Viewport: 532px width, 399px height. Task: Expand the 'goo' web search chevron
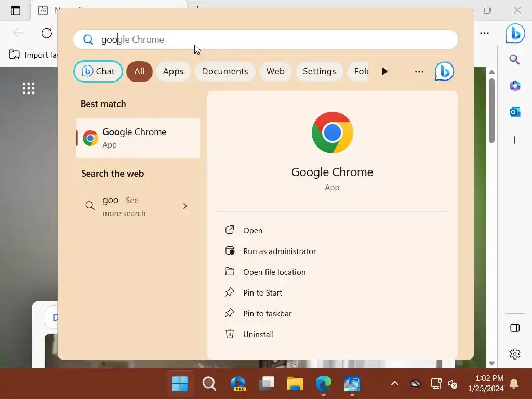[x=185, y=206]
